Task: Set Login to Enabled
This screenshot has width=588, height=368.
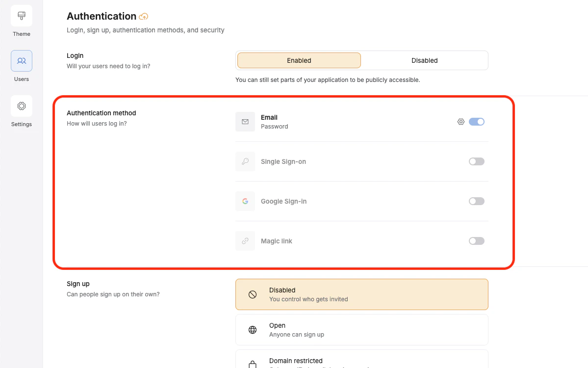Action: click(299, 60)
